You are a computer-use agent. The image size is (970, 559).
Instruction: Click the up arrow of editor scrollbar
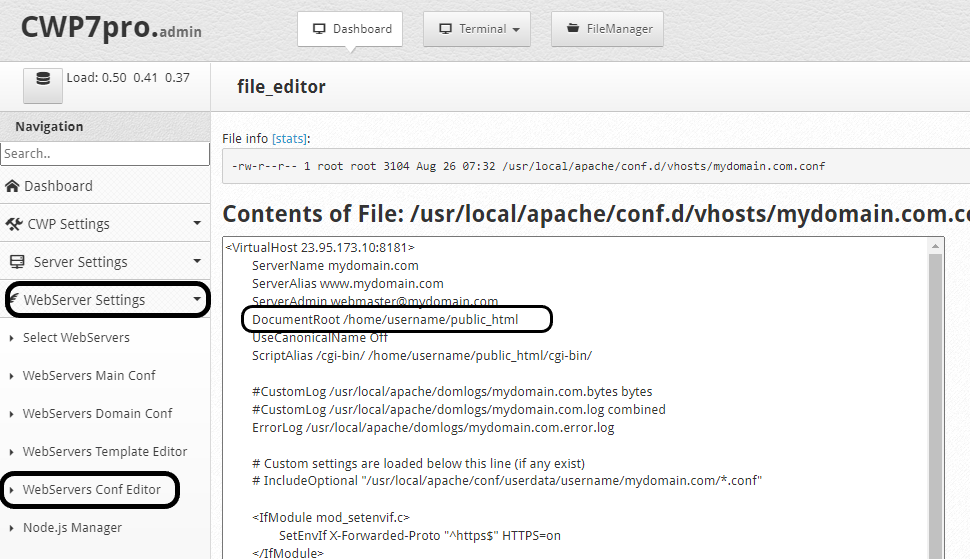[935, 246]
